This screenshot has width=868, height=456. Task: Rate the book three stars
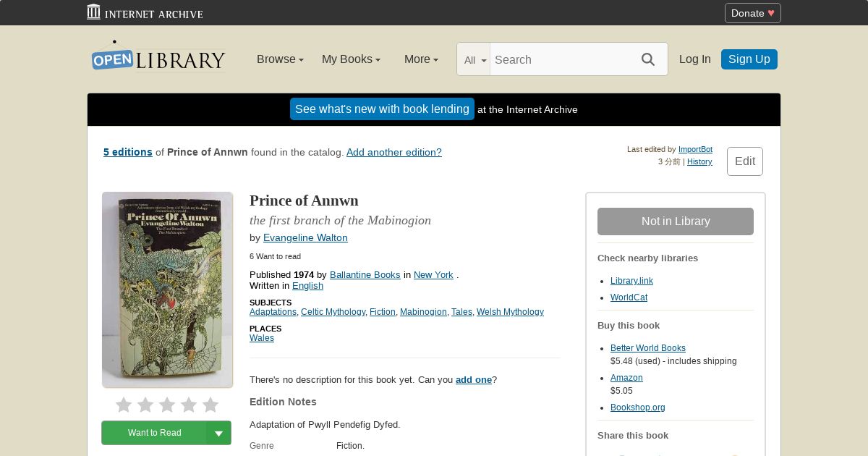[x=167, y=405]
